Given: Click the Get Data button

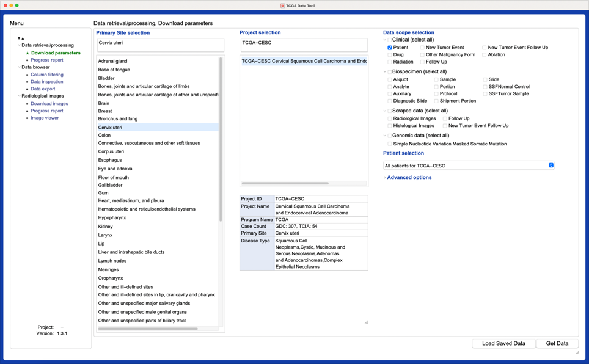Looking at the screenshot, I should (x=556, y=343).
